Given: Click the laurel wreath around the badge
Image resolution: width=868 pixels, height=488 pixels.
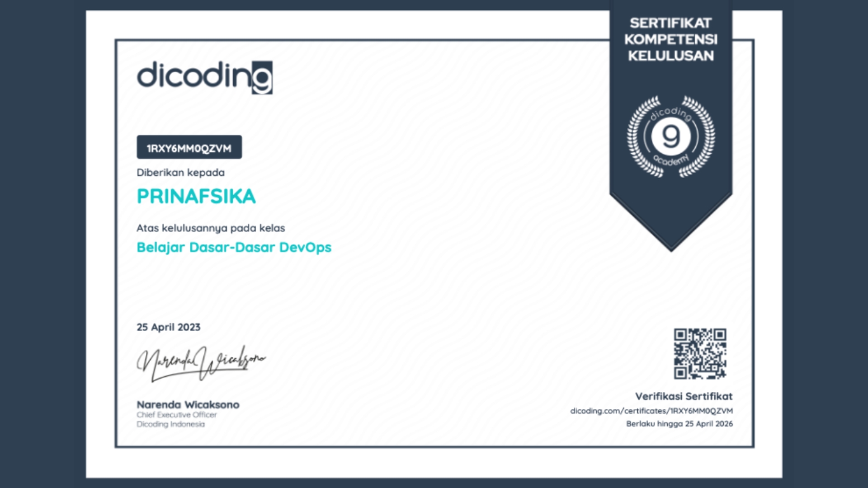Looking at the screenshot, I should tap(635, 136).
